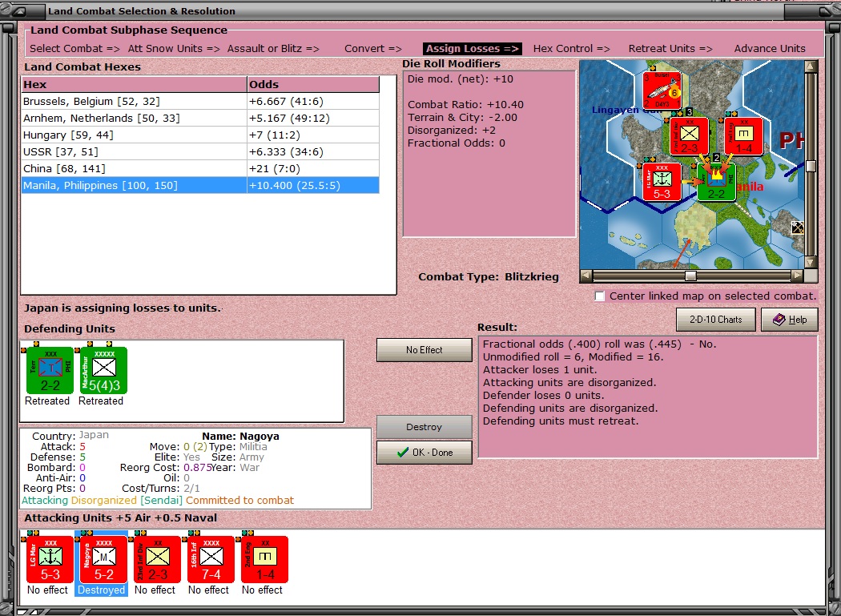
Task: Click the 1-4 engineer counter on the map
Action: tap(743, 137)
